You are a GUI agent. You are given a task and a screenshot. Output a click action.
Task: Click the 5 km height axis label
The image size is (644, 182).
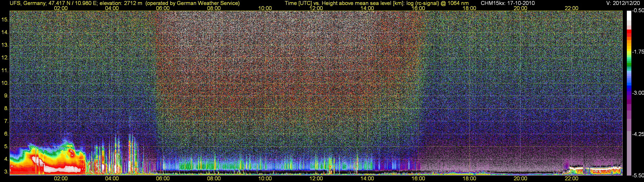(x=6, y=147)
